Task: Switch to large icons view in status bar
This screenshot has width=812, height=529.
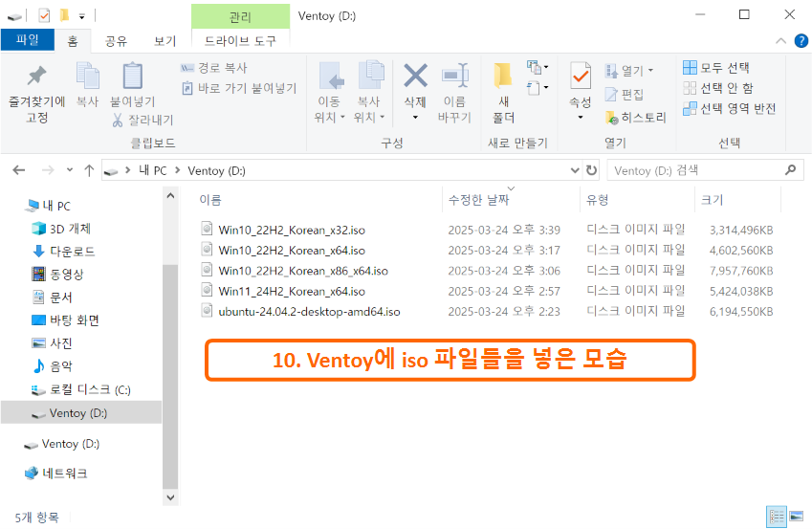Action: pyautogui.click(x=797, y=516)
